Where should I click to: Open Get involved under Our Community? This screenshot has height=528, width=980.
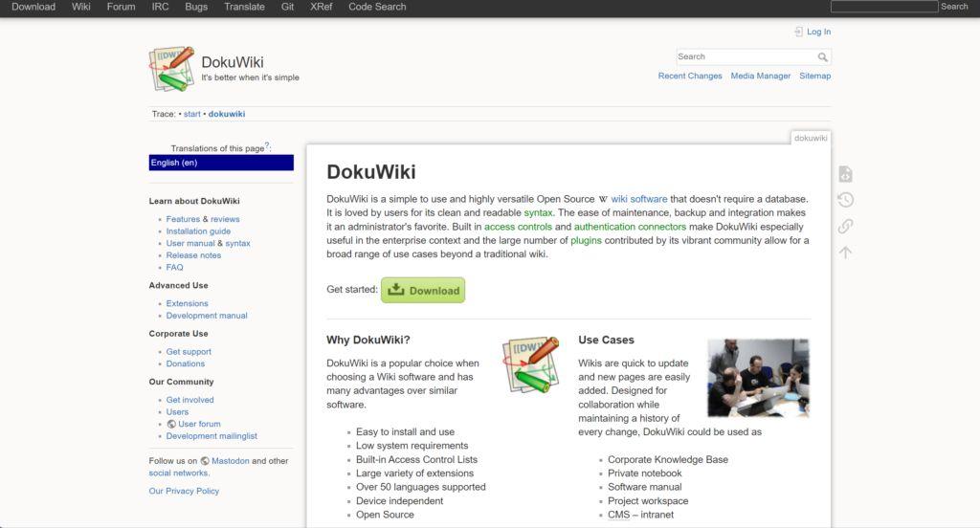tap(190, 400)
